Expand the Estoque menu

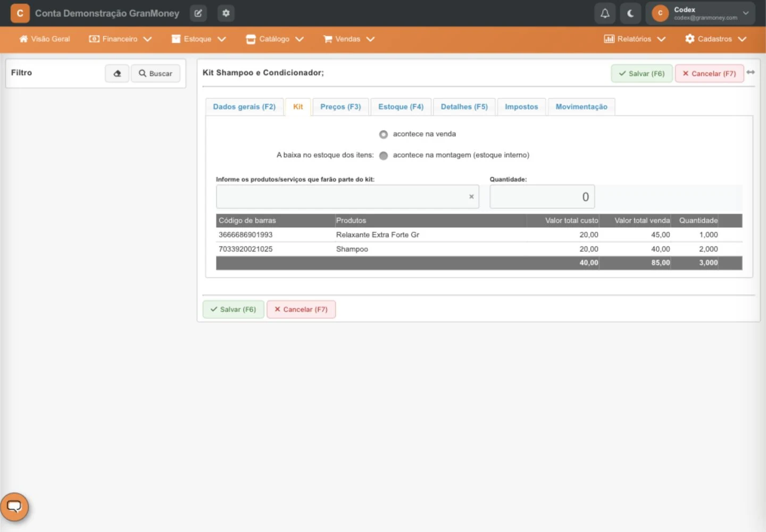(x=199, y=39)
